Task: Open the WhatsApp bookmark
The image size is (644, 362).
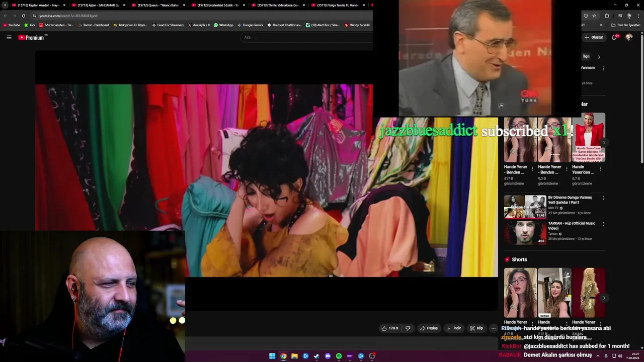Action: click(223, 25)
